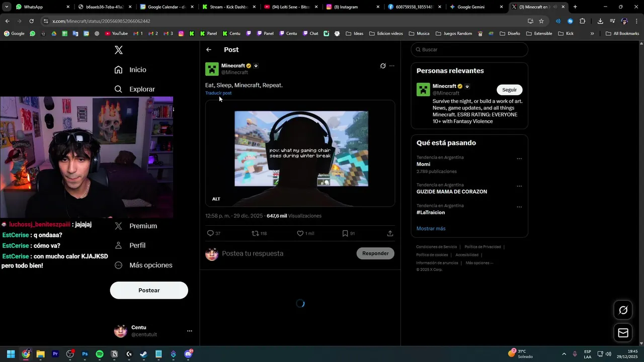Screen dimensions: 644x362
Task: Open ALT description badge on image
Action: point(216,199)
